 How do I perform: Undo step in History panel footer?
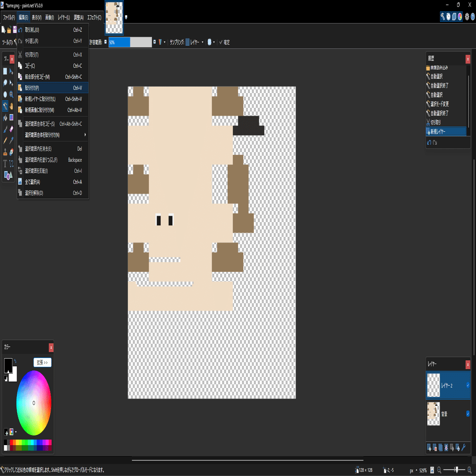[x=429, y=142]
